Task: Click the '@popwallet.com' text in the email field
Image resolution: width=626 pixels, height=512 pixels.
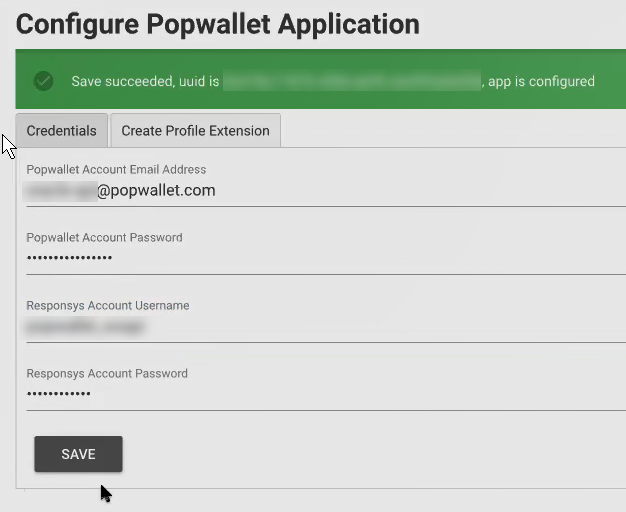Action: (x=156, y=191)
